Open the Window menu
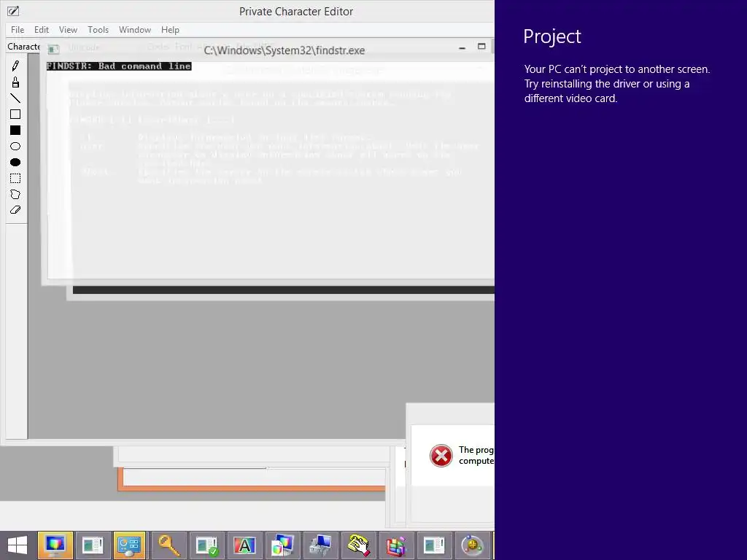The width and height of the screenshot is (747, 560). click(135, 29)
